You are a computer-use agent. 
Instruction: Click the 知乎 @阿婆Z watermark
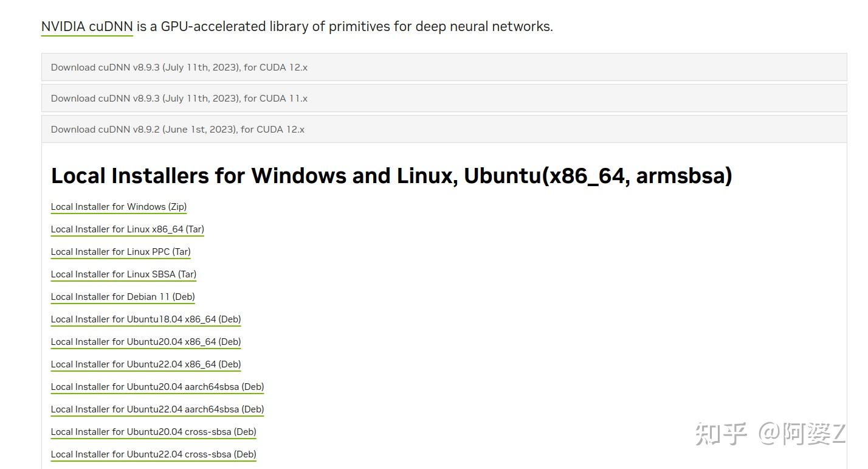coord(769,431)
